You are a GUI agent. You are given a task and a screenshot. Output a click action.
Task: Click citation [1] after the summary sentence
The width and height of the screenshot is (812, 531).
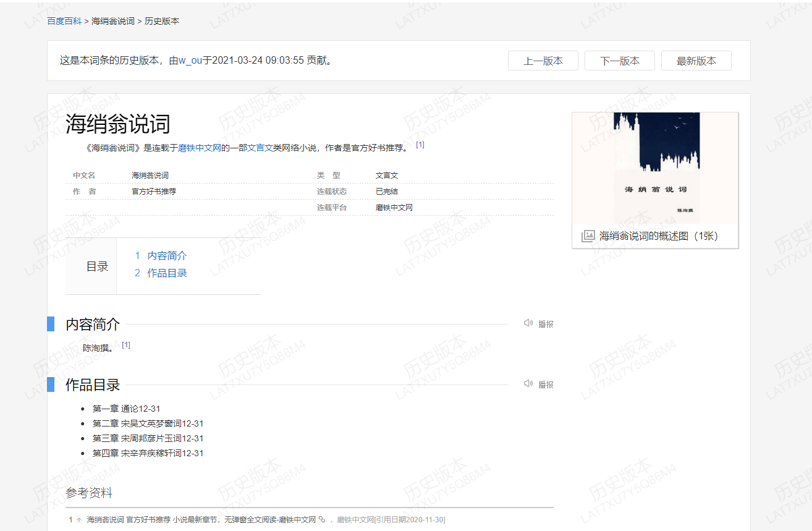click(420, 145)
